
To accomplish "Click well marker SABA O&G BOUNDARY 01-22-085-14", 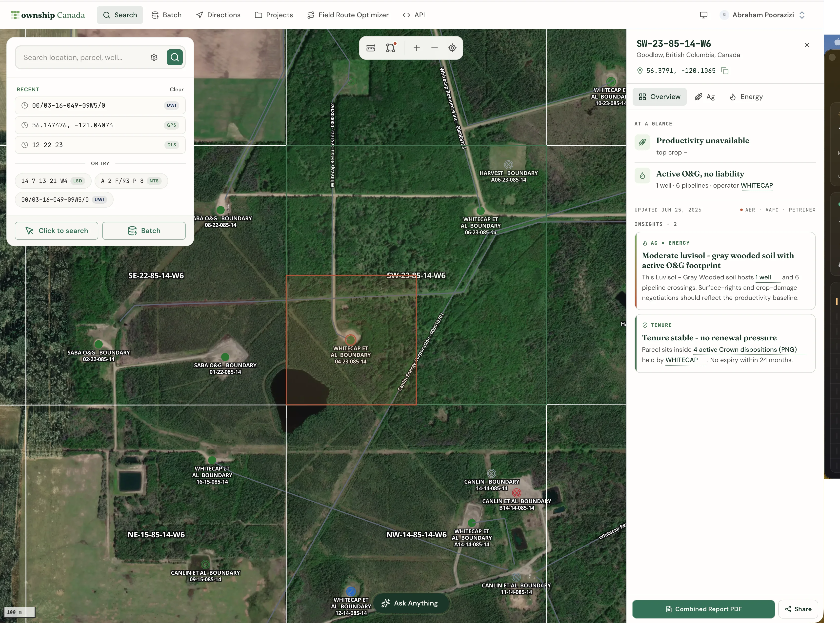I will tap(225, 357).
